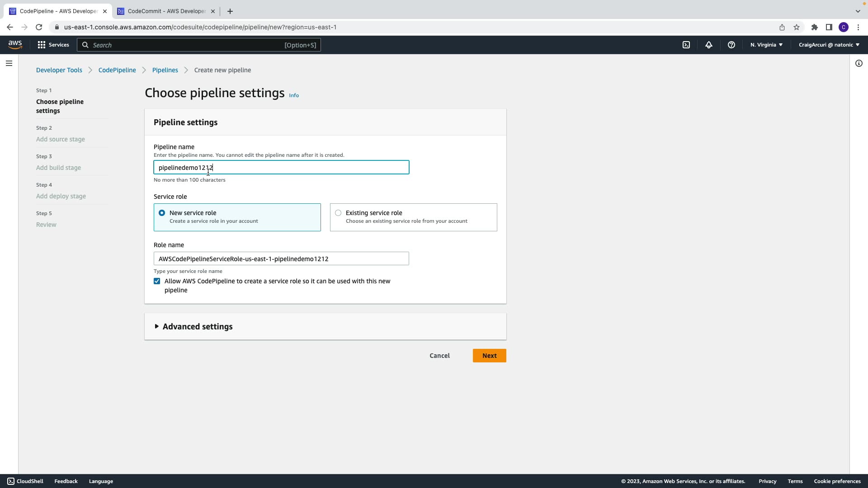Open the info panel icon at right edge
Image resolution: width=868 pixels, height=488 pixels.
859,63
